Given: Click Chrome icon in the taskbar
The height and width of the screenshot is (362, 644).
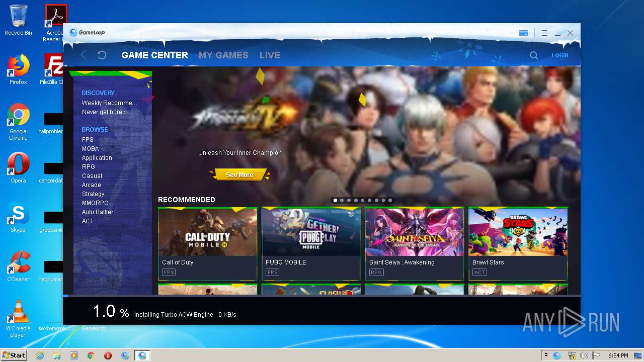Looking at the screenshot, I should coord(91,355).
